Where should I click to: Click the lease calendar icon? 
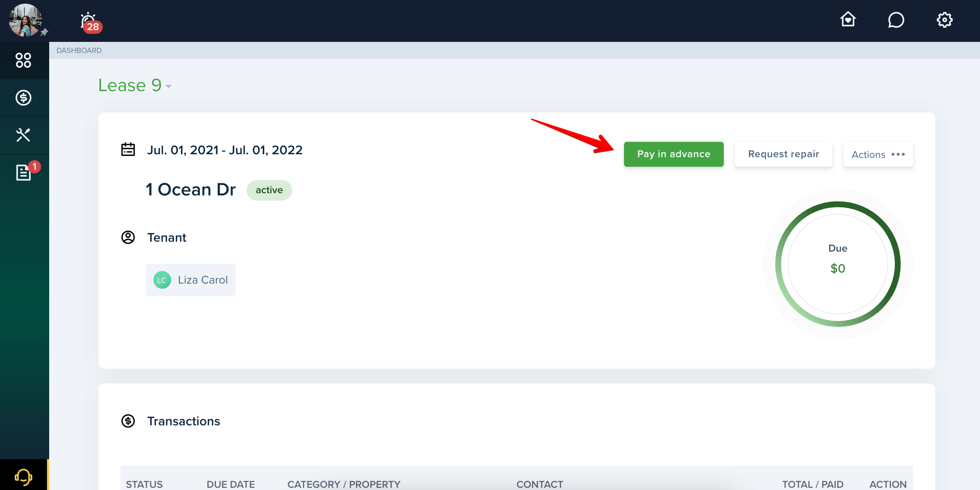click(128, 149)
